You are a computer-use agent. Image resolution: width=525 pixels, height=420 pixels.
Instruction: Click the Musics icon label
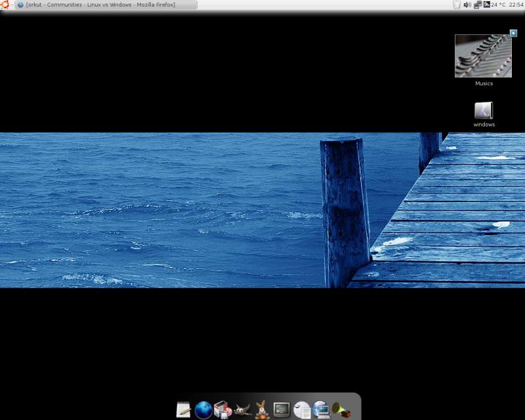484,83
